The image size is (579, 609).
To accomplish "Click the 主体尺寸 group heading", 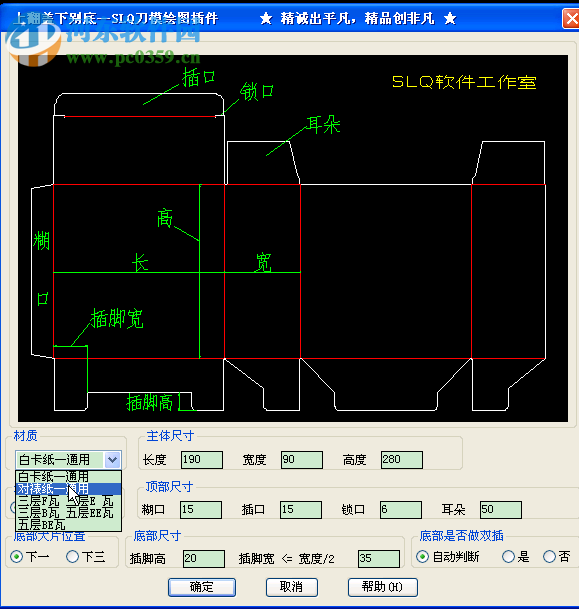I will click(170, 436).
